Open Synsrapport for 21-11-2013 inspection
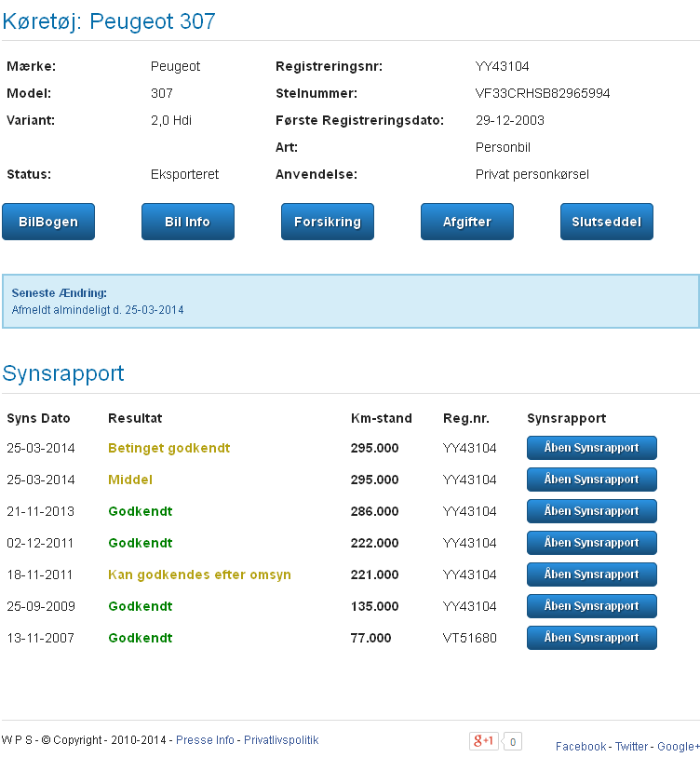This screenshot has width=700, height=757. 591,511
